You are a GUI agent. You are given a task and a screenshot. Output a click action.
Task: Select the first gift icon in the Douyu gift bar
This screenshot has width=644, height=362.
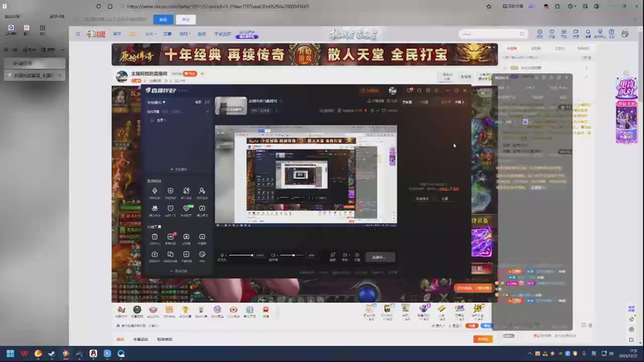[x=121, y=311]
